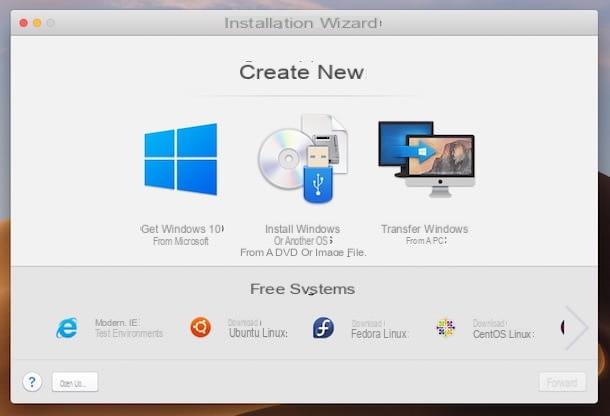
Task: Click the Forward button
Action: coord(562,382)
